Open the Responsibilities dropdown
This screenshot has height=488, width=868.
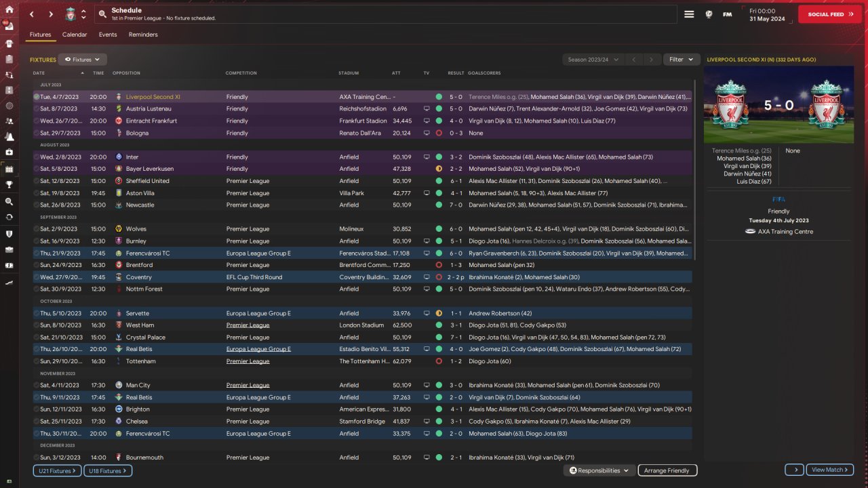tap(599, 470)
